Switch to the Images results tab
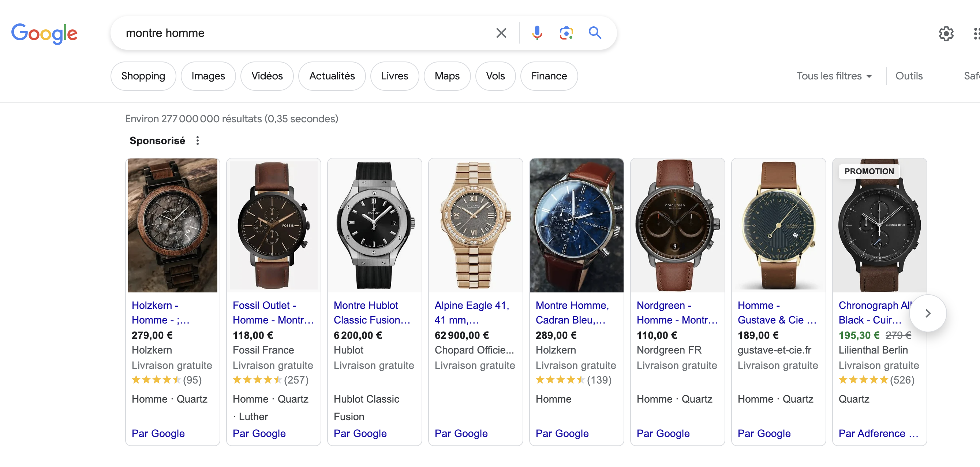The image size is (980, 467). [x=208, y=76]
